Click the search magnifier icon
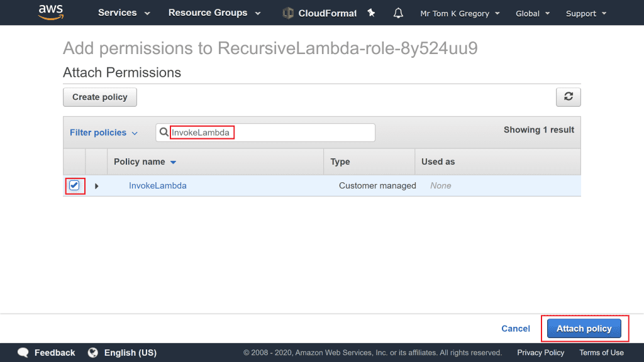644x362 pixels. click(164, 133)
